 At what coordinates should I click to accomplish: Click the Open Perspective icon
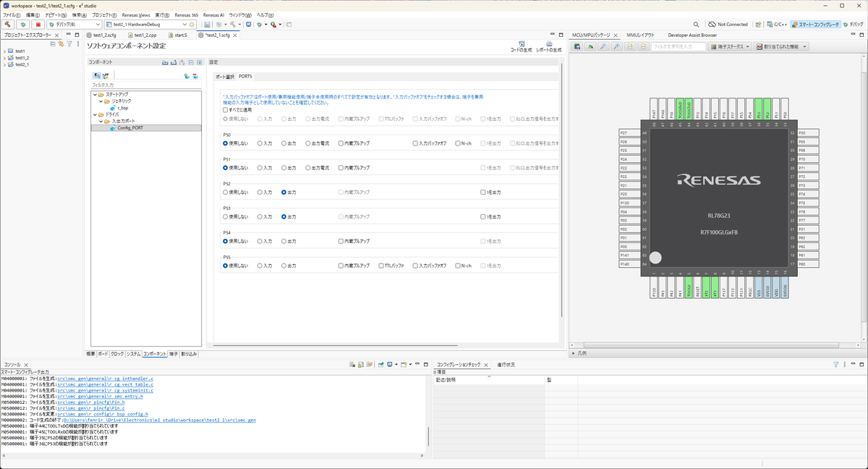pyautogui.click(x=759, y=24)
